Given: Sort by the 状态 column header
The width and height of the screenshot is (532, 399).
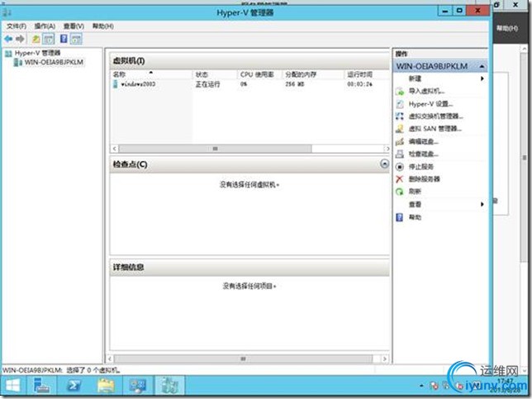Looking at the screenshot, I should pos(215,74).
